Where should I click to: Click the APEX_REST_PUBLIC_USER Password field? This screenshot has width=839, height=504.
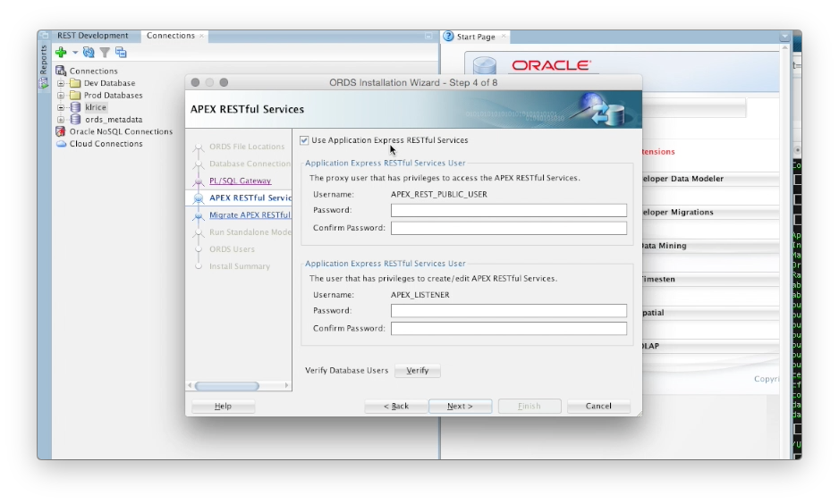(x=508, y=210)
